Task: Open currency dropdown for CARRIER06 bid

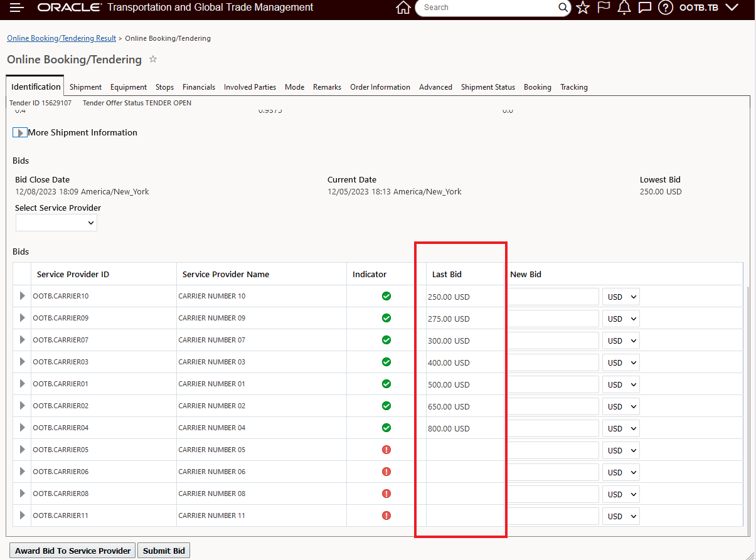Action: pyautogui.click(x=620, y=472)
